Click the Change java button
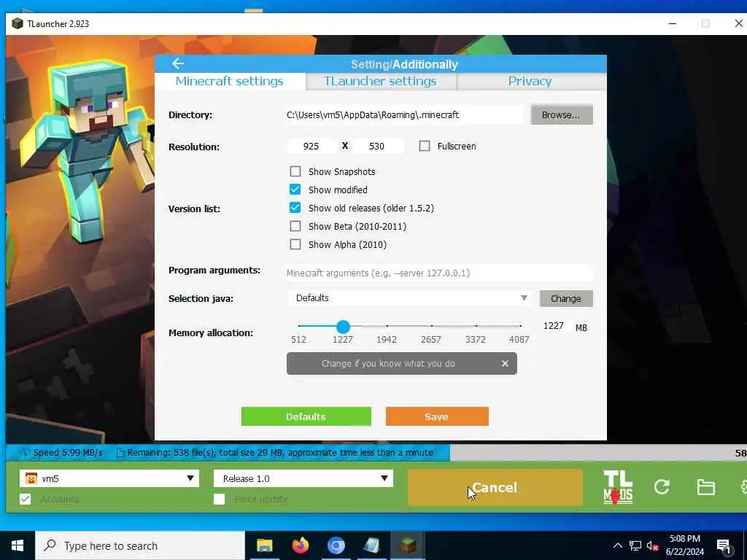This screenshot has width=747, height=560. pos(566,298)
